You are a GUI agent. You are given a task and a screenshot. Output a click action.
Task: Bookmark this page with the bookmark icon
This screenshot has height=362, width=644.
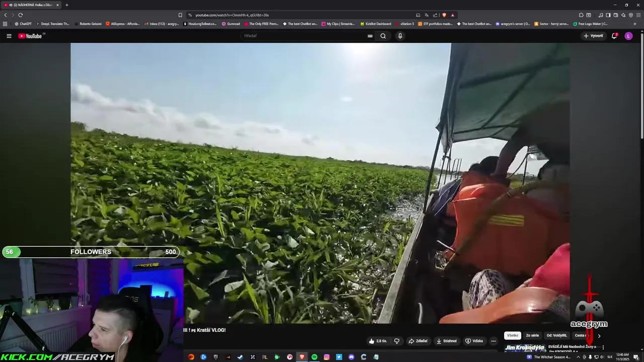[x=180, y=15]
